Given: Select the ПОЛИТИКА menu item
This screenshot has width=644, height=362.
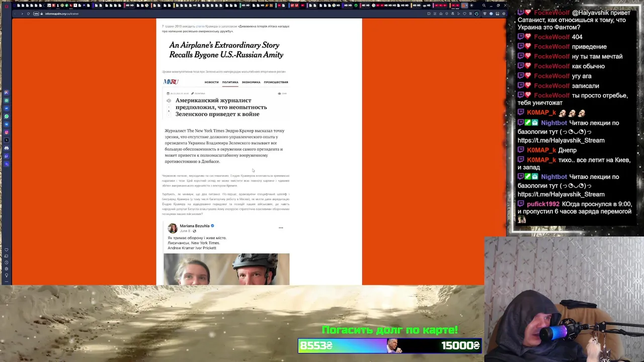Looking at the screenshot, I should pyautogui.click(x=230, y=82).
